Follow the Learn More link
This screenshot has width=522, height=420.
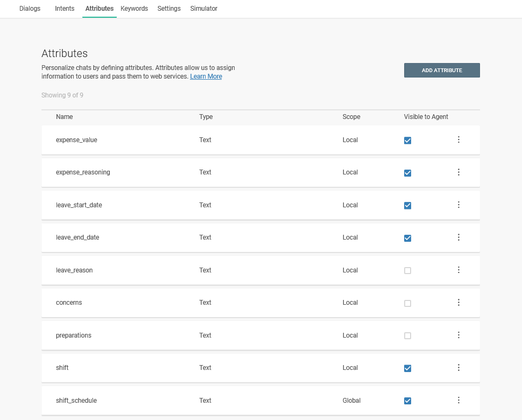coord(206,76)
